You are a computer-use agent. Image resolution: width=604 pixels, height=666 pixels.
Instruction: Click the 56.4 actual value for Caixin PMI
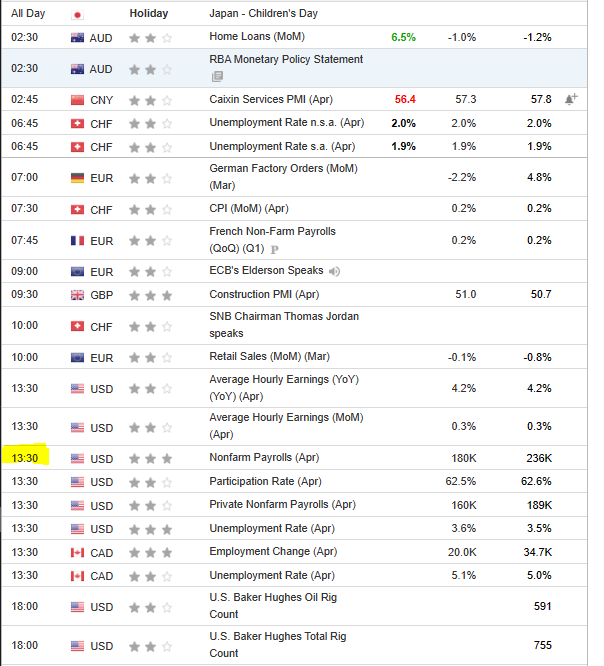pos(405,100)
